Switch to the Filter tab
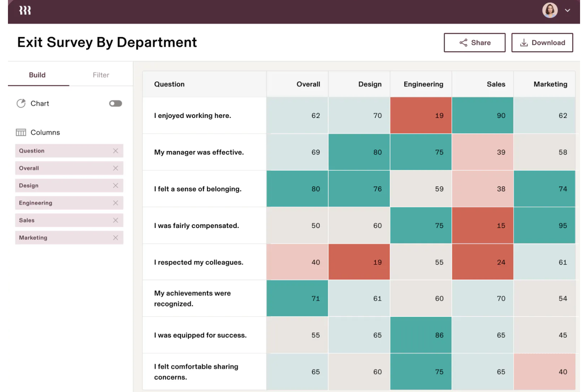 101,75
